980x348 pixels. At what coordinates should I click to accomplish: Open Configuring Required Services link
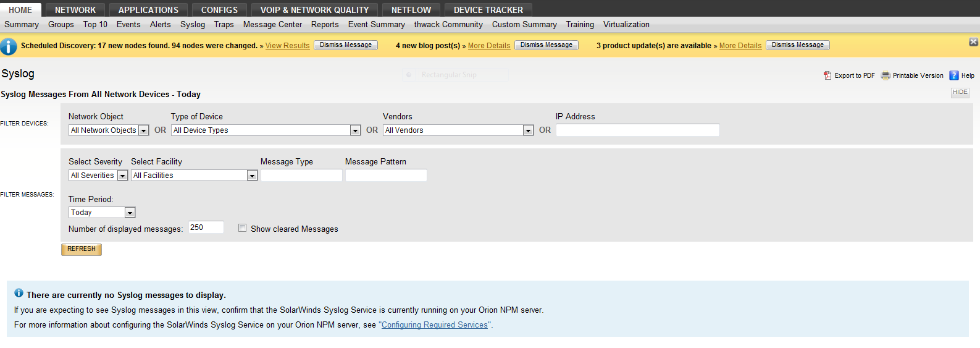pos(435,325)
